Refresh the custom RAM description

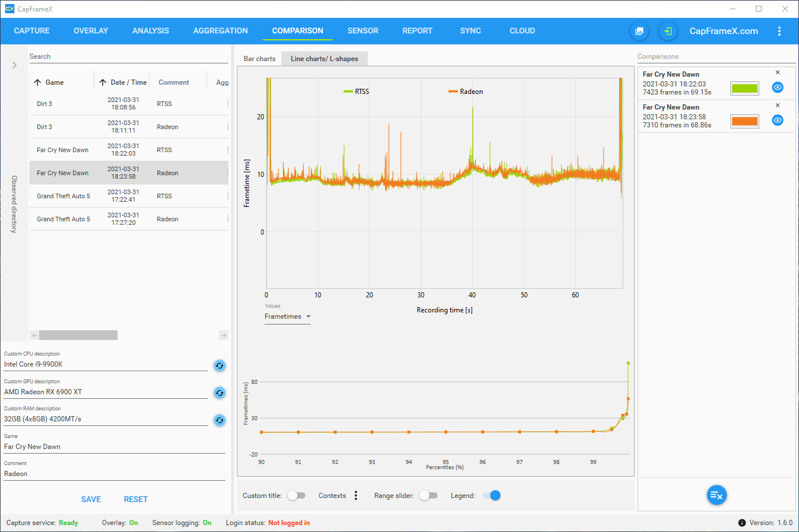pos(220,420)
